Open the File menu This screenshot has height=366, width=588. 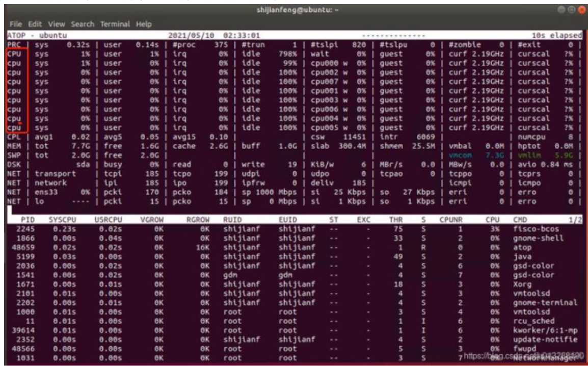click(14, 24)
